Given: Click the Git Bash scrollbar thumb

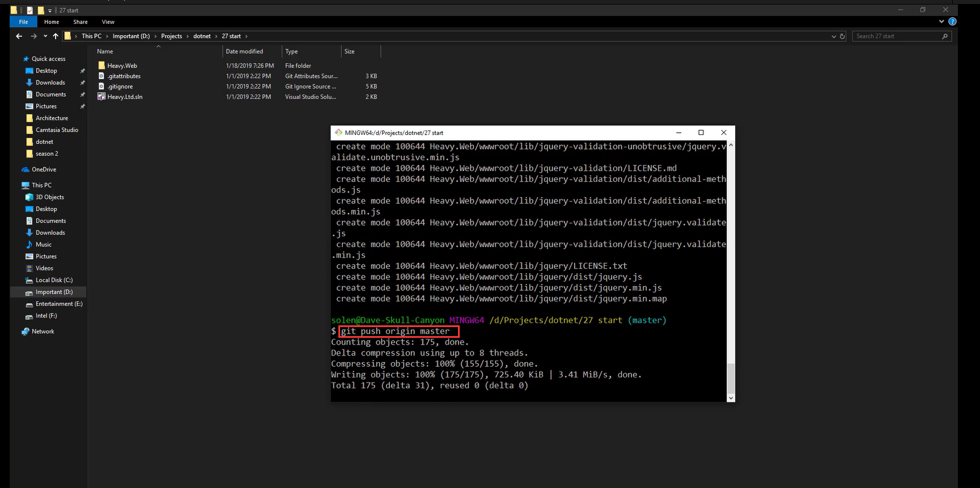Looking at the screenshot, I should 731,378.
